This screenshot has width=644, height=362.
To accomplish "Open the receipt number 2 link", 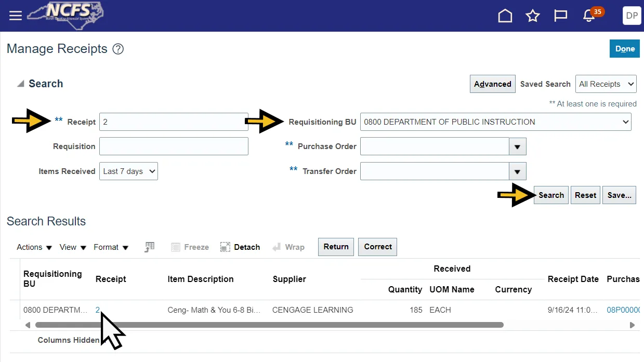I will click(98, 310).
